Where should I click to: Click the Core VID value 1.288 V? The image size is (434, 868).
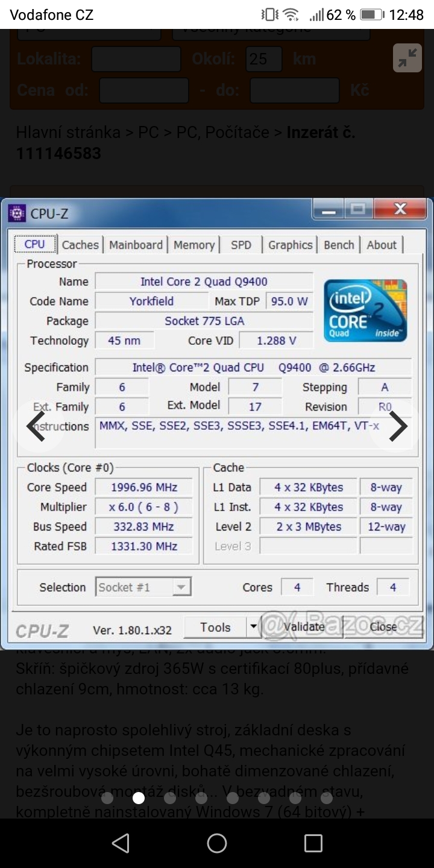[276, 341]
